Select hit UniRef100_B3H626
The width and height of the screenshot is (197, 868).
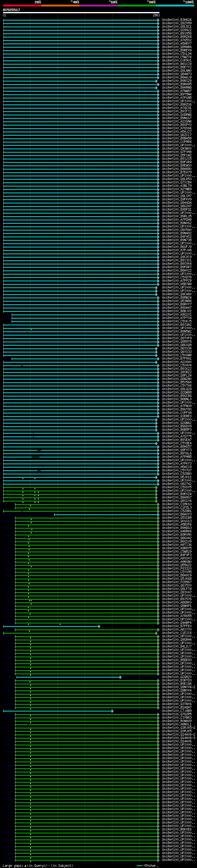coord(177,20)
